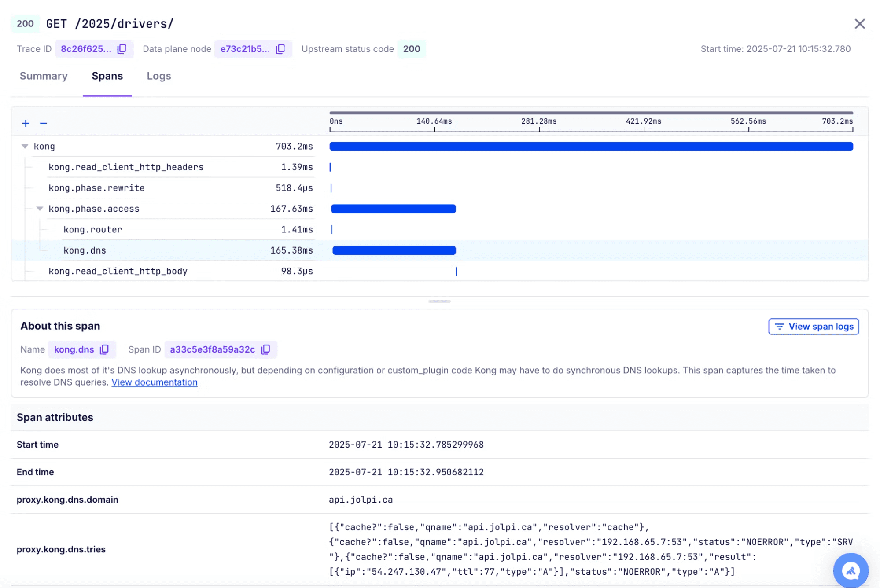This screenshot has height=588, width=880.
Task: Click the timeline range slider bar
Action: pyautogui.click(x=591, y=113)
